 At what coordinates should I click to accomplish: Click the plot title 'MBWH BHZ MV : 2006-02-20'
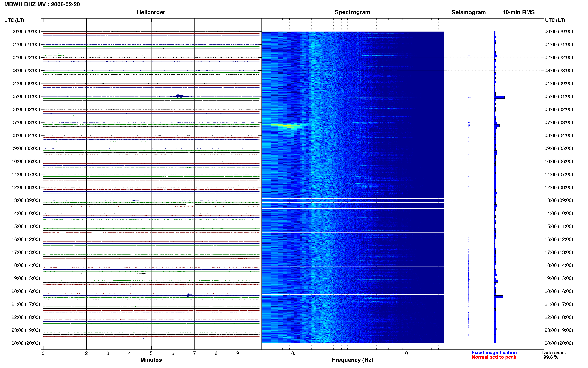coord(42,4)
